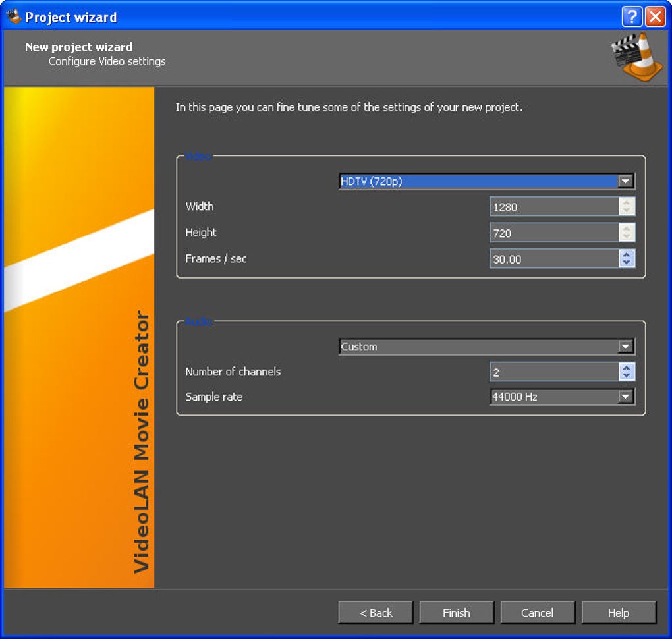672x639 pixels.
Task: Click the 'Configure Video settings' subtitle
Action: tap(107, 61)
